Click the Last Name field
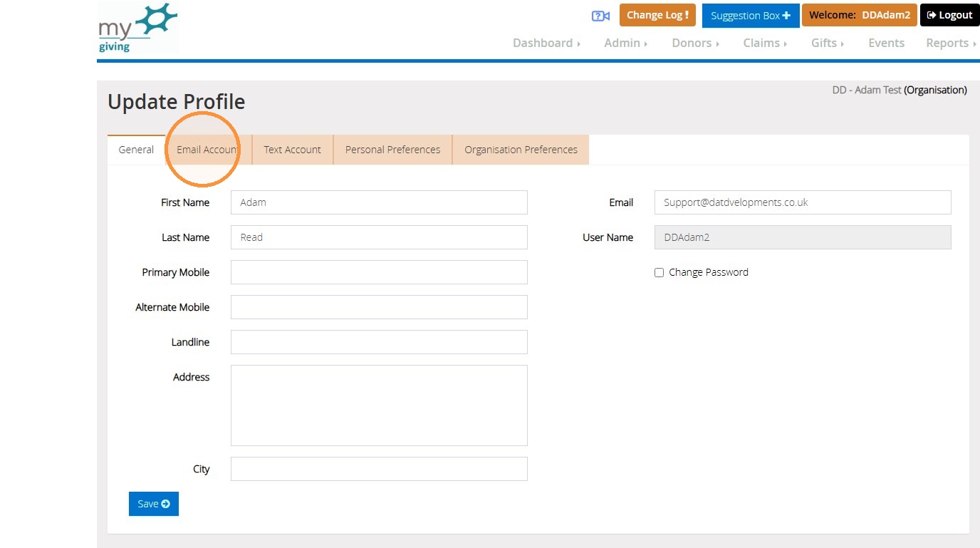The height and width of the screenshot is (548, 980). [379, 237]
